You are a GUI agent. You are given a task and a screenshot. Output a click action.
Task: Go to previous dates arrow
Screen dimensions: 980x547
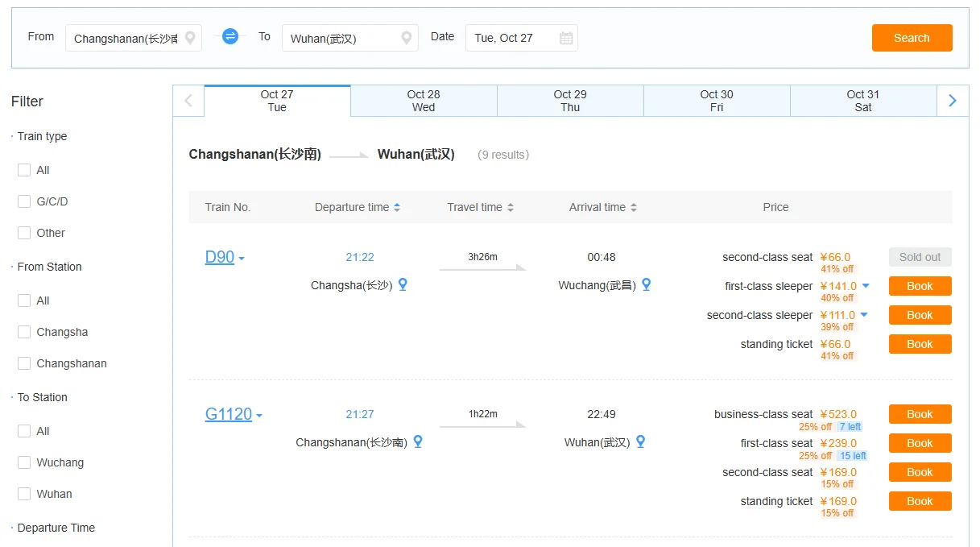click(x=188, y=101)
